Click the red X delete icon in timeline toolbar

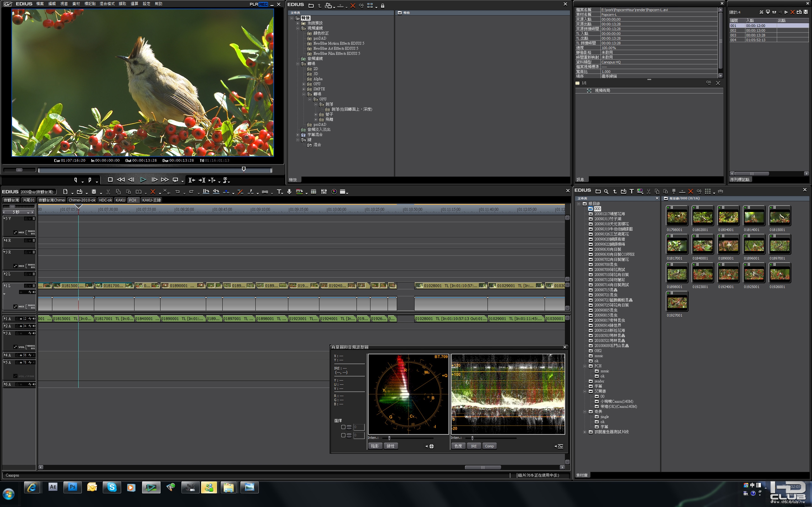[x=153, y=192]
